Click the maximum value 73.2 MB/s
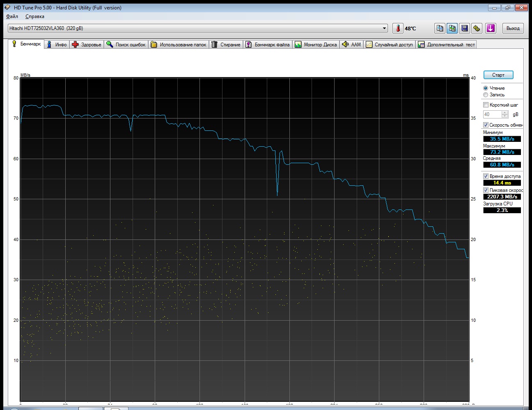Viewport: 532px width, 410px height. point(502,152)
